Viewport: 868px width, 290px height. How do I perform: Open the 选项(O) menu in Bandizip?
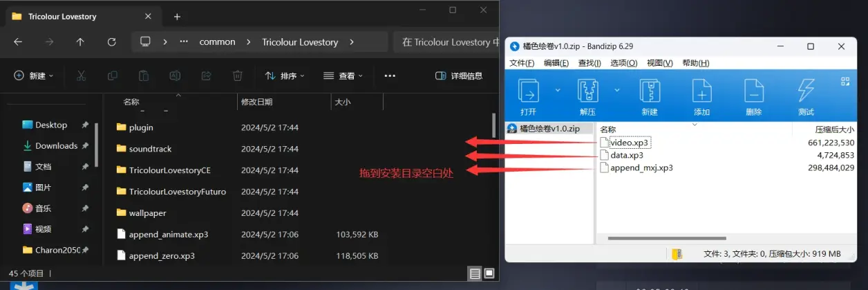coord(623,63)
